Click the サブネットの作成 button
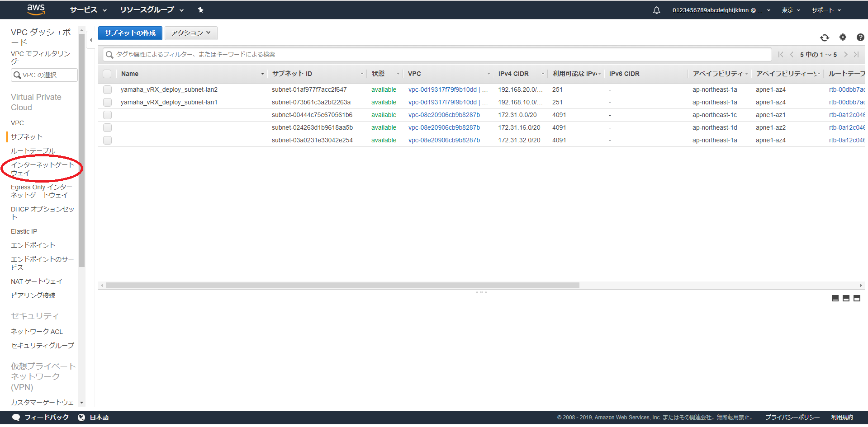Image resolution: width=868 pixels, height=427 pixels. click(130, 33)
